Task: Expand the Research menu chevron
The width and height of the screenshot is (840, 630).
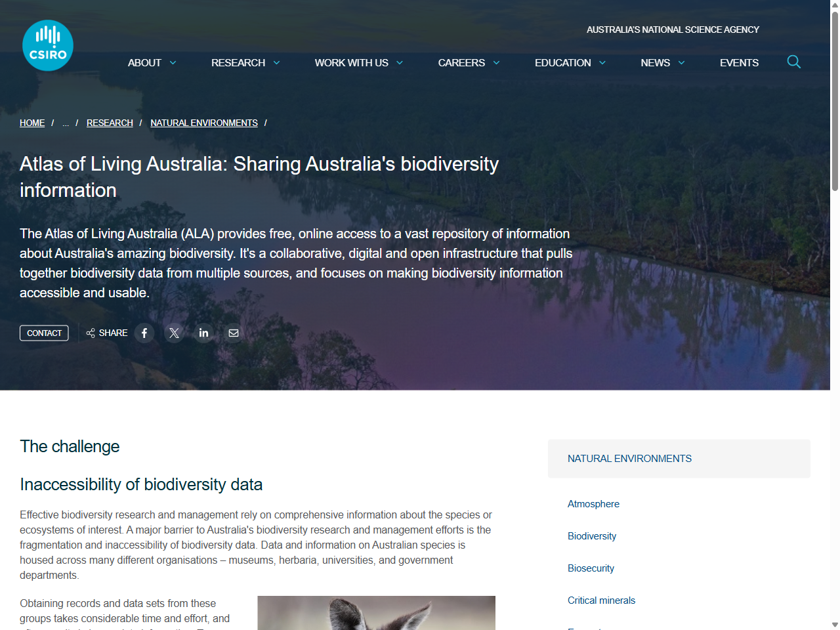Action: click(x=277, y=63)
